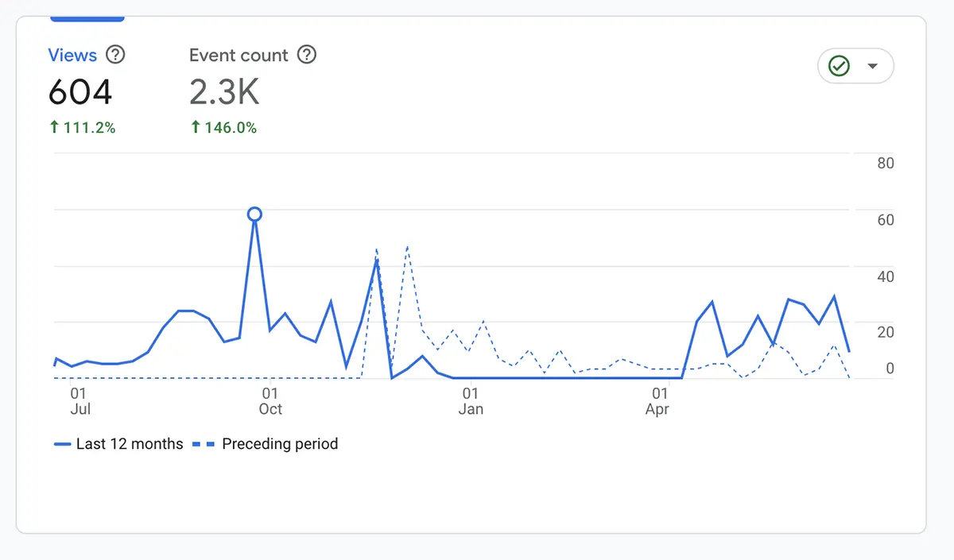
Task: Click the 01 Apr label on the x-axis
Action: pyautogui.click(x=659, y=401)
